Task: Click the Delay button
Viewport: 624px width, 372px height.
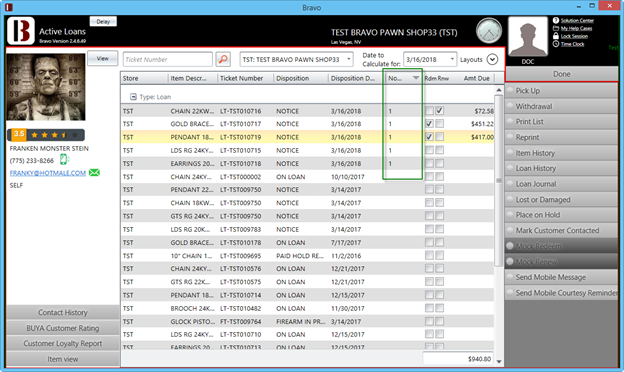Action: [103, 21]
